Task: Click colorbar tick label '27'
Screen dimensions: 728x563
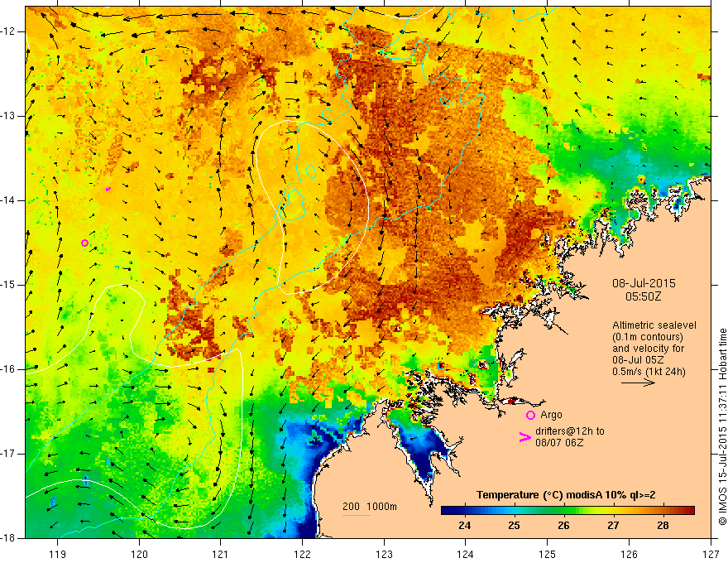Action: tap(613, 526)
